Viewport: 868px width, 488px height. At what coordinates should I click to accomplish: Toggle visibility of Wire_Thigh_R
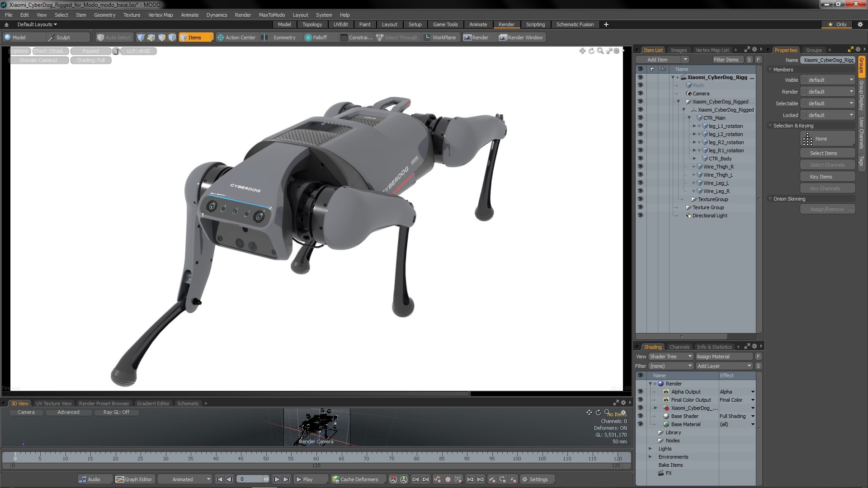click(640, 167)
